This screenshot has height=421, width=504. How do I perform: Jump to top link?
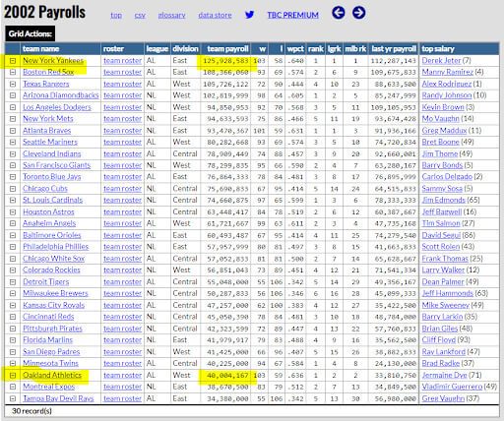[x=116, y=15]
